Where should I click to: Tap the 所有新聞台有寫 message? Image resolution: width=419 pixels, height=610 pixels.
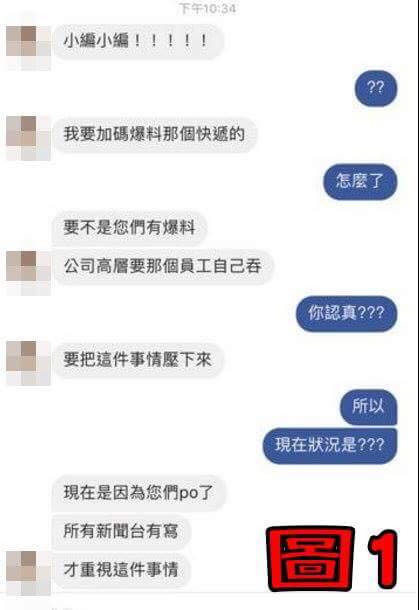(121, 531)
